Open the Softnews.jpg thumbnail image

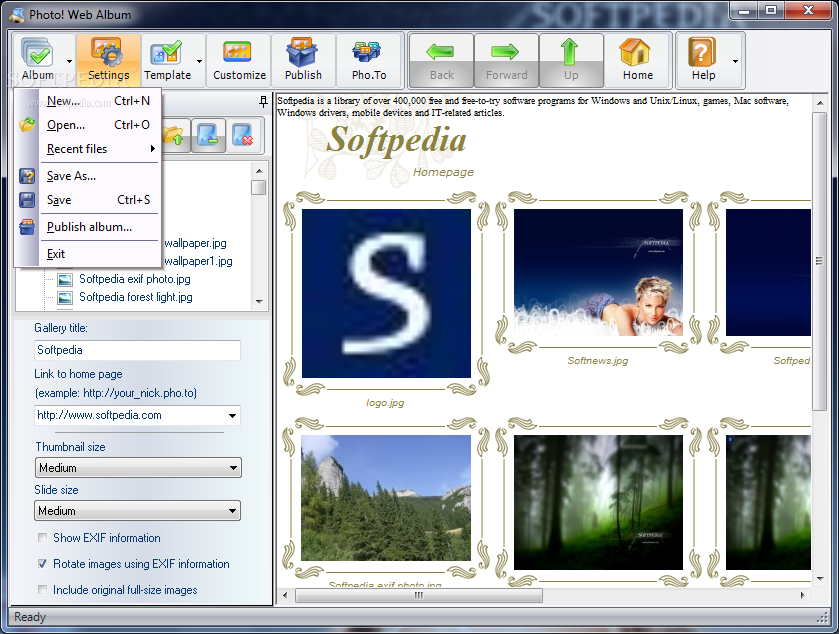[598, 272]
